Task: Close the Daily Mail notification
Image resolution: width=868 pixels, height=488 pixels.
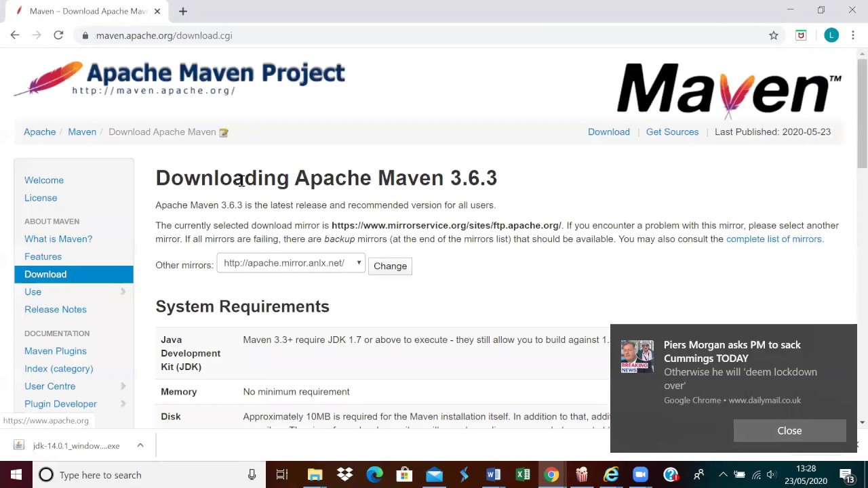Action: pyautogui.click(x=789, y=430)
